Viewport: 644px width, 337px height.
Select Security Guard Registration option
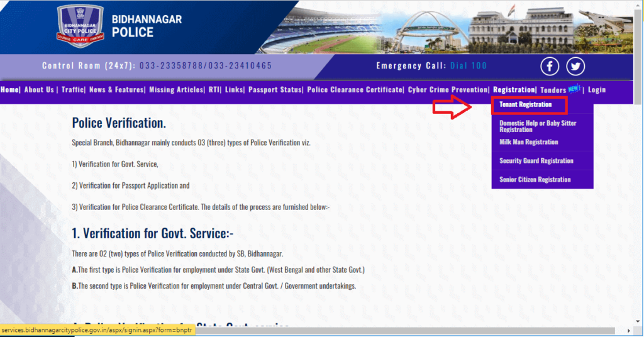tap(536, 160)
